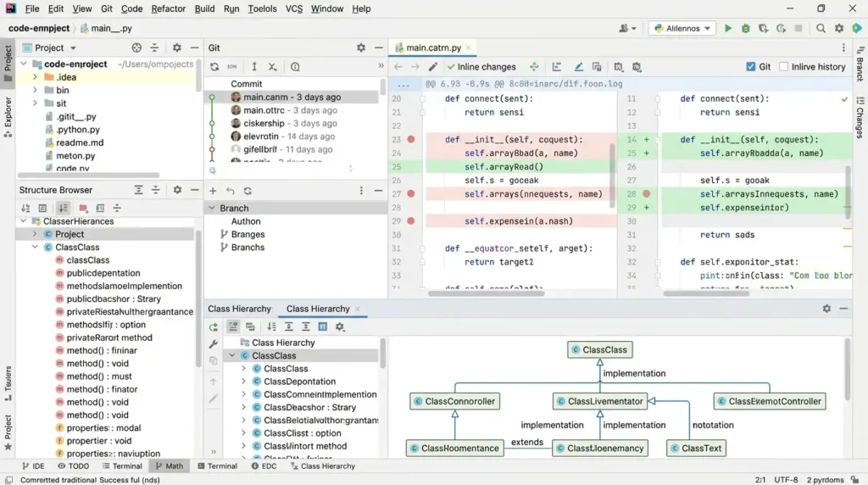Collapse the ClassClass node in Structure Browser
Image resolution: width=868 pixels, height=485 pixels.
[x=35, y=247]
